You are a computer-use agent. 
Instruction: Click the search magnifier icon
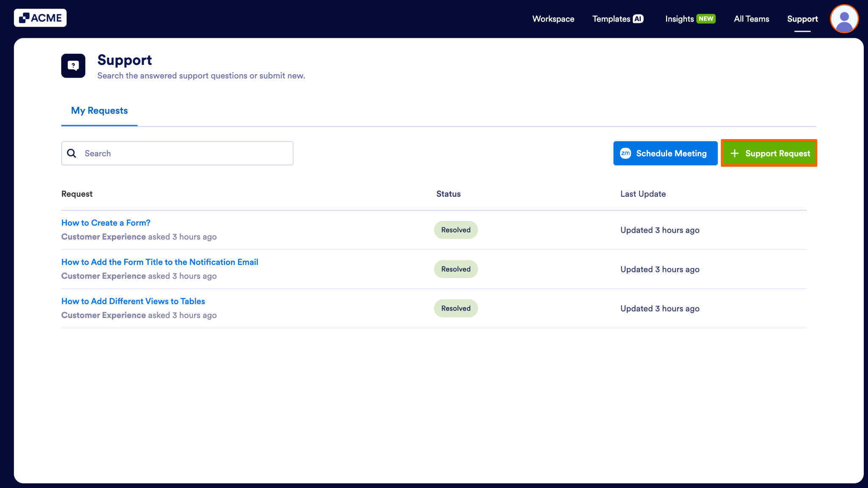point(72,153)
